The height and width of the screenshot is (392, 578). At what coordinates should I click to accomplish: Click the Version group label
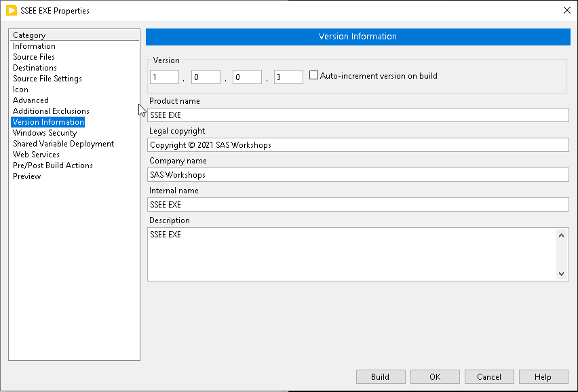click(166, 60)
